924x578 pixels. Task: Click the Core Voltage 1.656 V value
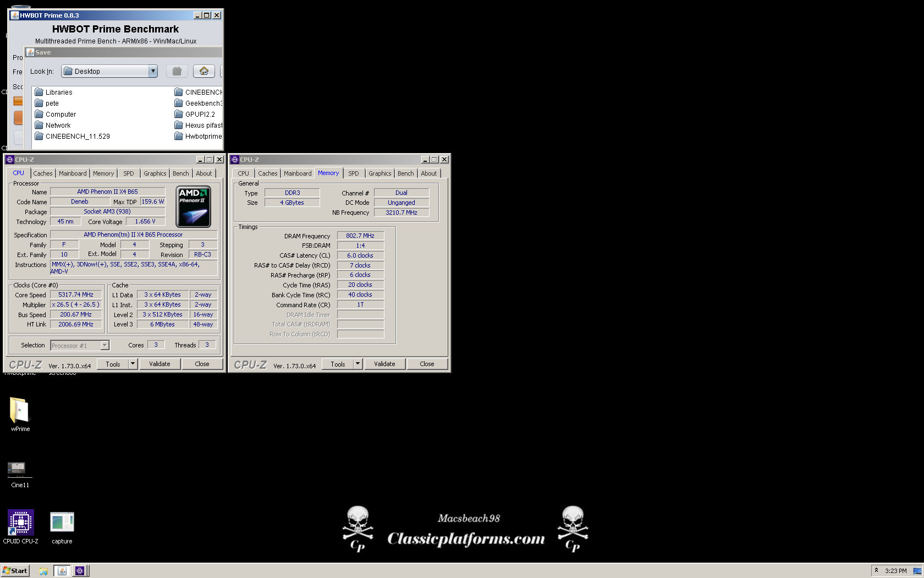(x=145, y=222)
